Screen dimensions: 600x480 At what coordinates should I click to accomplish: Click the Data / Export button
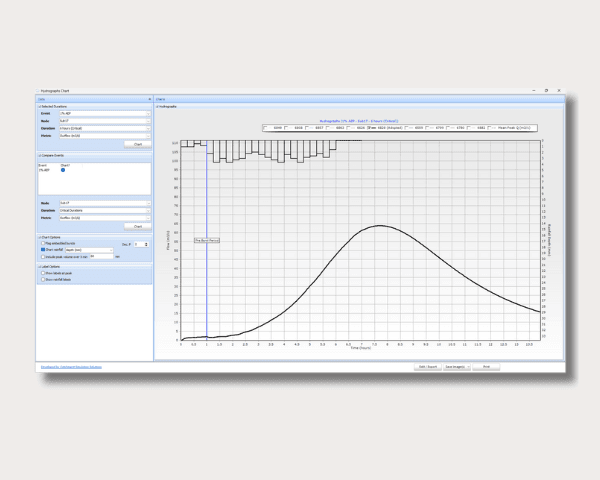click(x=428, y=367)
